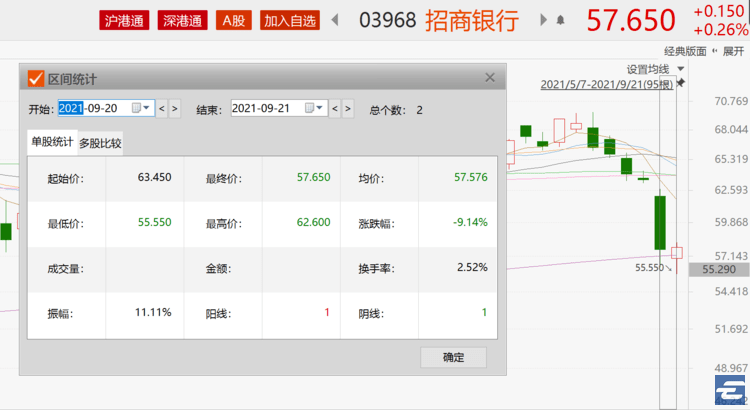
Task: Click the 振幅 value 11.11%
Action: pyautogui.click(x=153, y=312)
